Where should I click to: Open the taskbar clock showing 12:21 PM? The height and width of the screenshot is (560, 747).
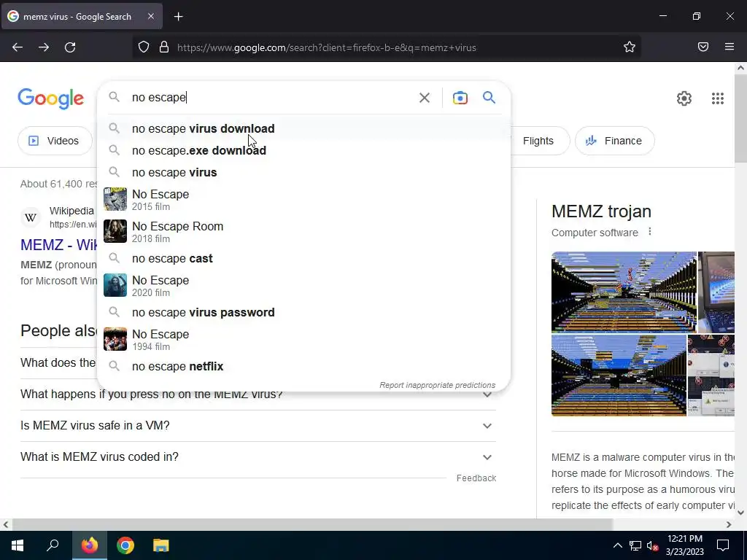[x=684, y=545]
